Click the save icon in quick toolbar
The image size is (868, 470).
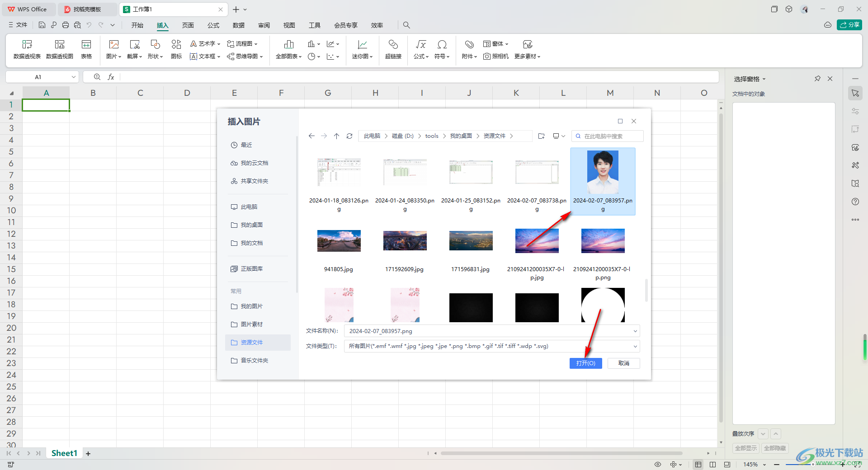(42, 25)
